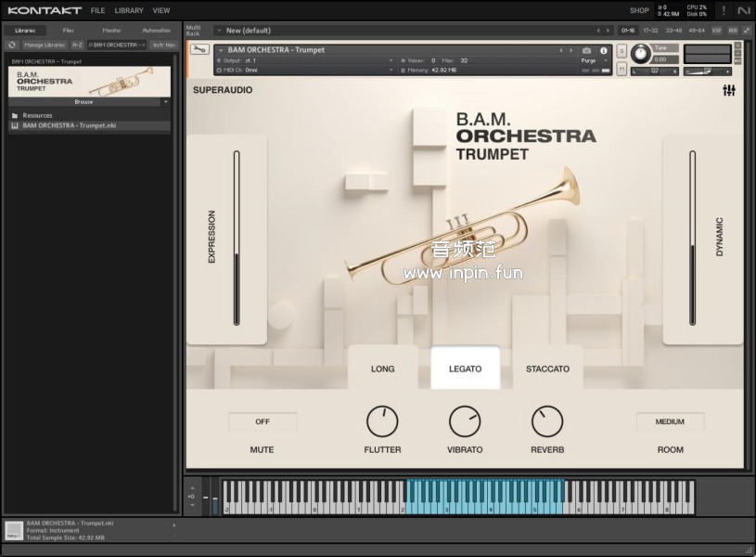The width and height of the screenshot is (756, 557).
Task: Click the exclamation warning icon
Action: coord(724,10)
